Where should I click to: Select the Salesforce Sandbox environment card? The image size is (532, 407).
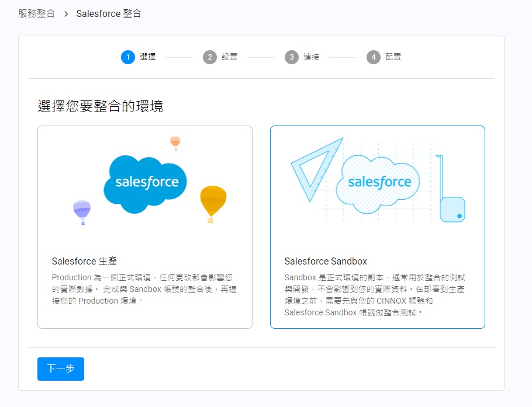pos(378,227)
